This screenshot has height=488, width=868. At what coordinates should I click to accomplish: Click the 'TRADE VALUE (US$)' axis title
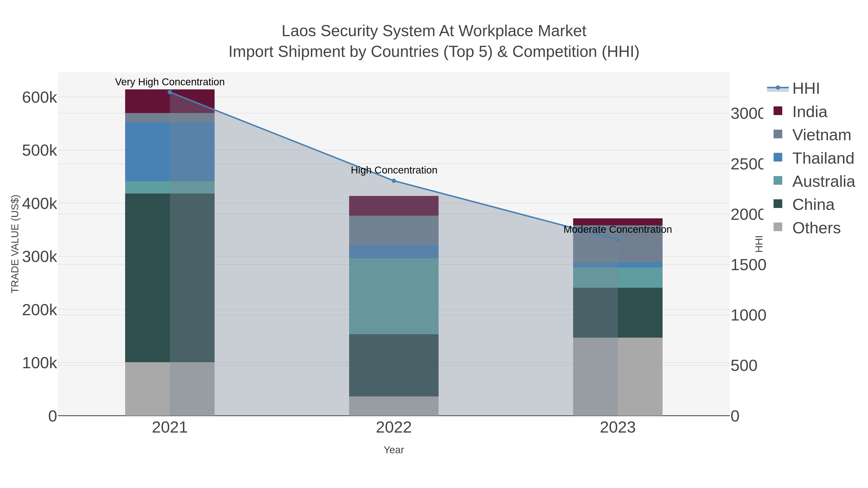[15, 244]
